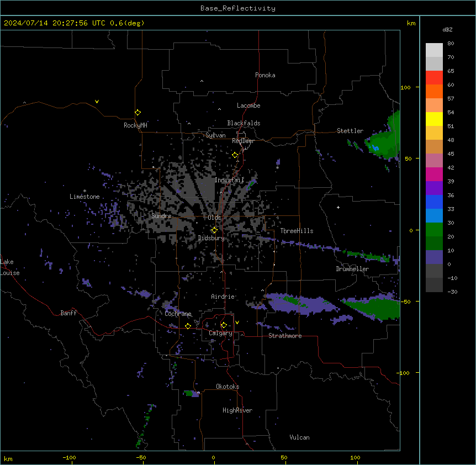Click the Base_Reflectivity title
This screenshot has height=465, width=476.
238,8
